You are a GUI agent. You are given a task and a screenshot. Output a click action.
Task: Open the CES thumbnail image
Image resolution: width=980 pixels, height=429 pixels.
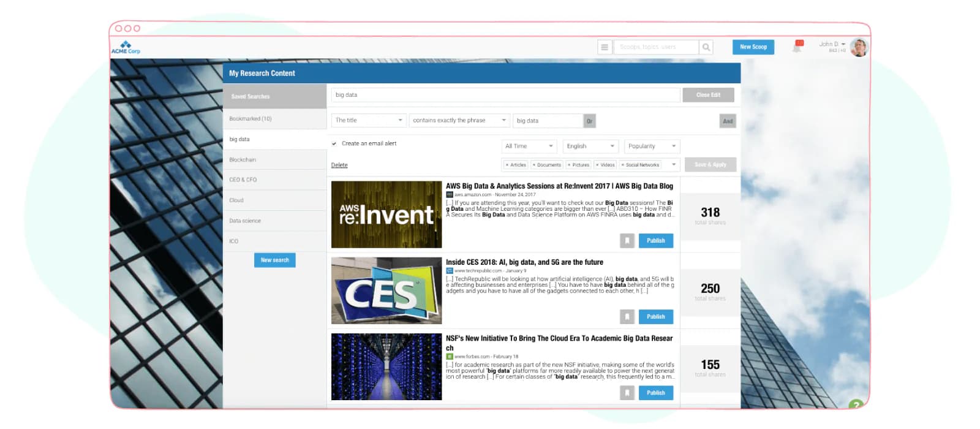click(x=386, y=290)
